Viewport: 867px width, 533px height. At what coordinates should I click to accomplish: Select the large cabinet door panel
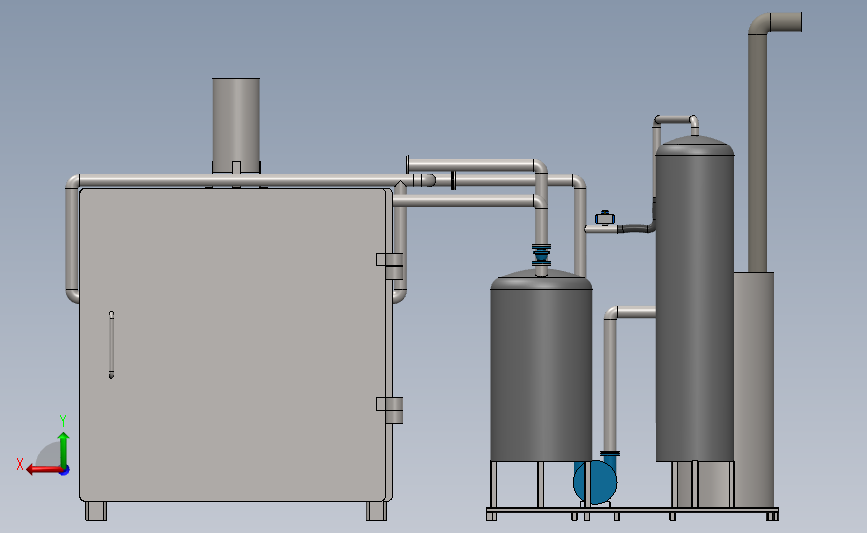point(232,345)
